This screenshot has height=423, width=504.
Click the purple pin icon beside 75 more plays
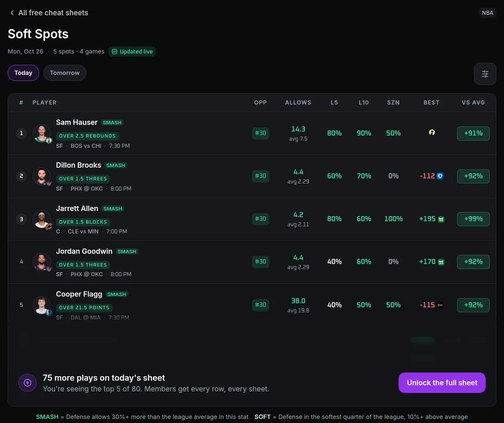[27, 383]
